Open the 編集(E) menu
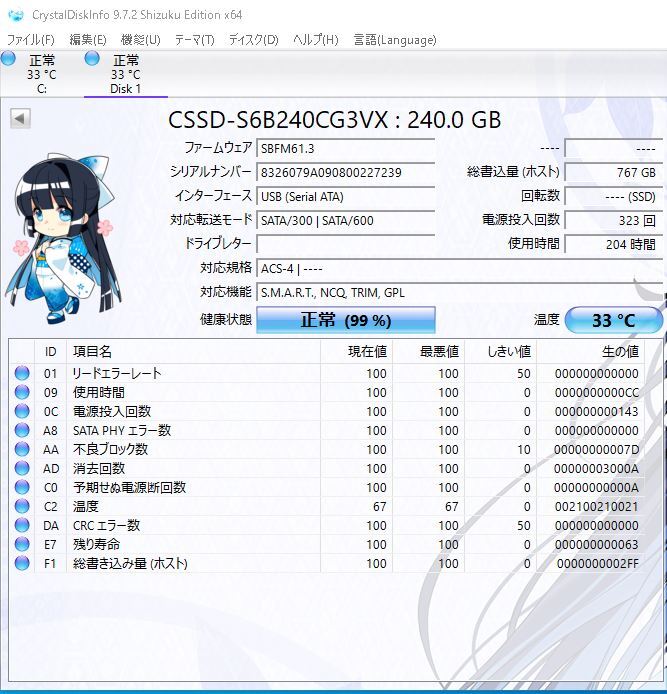 (88, 40)
